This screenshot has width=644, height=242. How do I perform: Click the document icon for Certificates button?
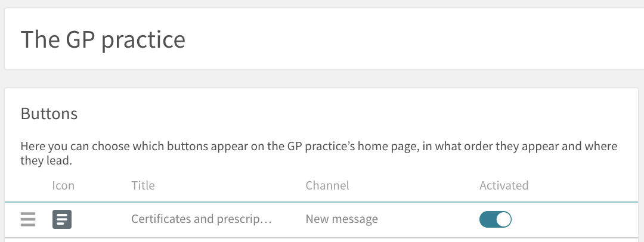62,219
